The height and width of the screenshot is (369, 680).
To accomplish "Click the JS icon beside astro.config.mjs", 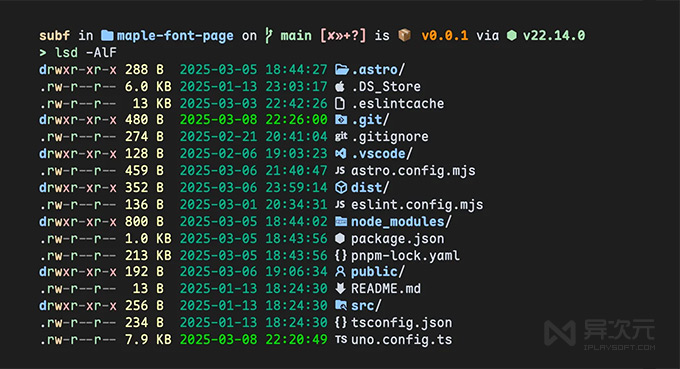I will (x=340, y=170).
